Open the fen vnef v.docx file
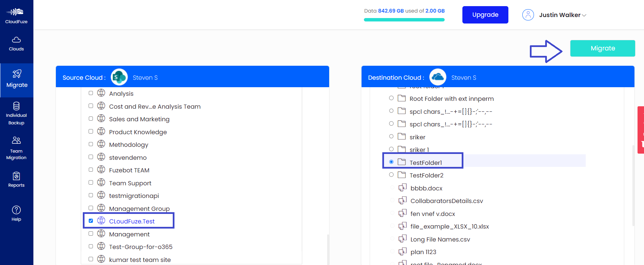Screen dimensions: 644x265 click(x=433, y=214)
